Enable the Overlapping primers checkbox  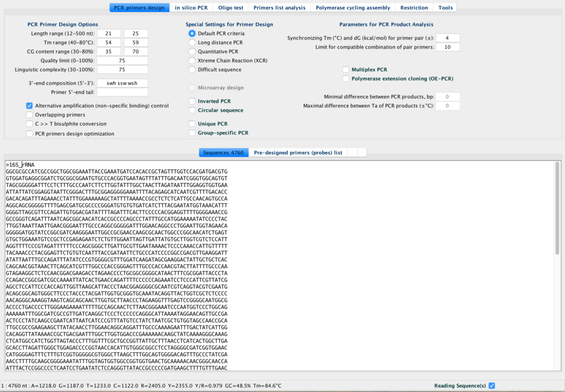click(29, 115)
